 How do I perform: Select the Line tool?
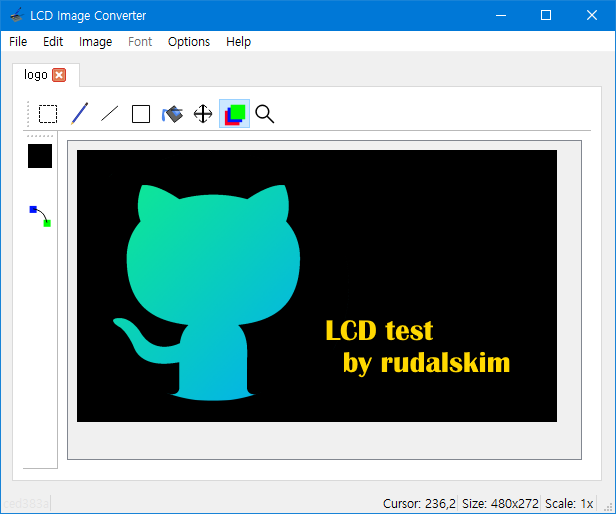coord(110,114)
